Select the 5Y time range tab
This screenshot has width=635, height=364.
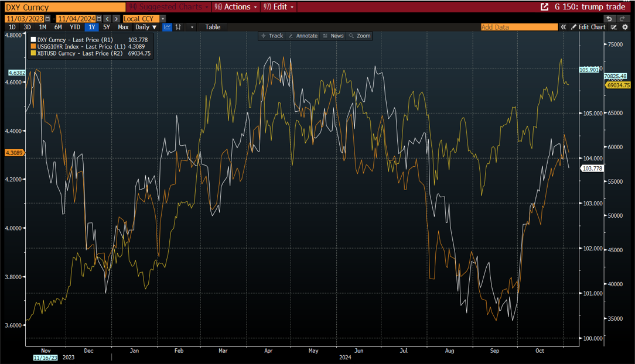point(106,27)
